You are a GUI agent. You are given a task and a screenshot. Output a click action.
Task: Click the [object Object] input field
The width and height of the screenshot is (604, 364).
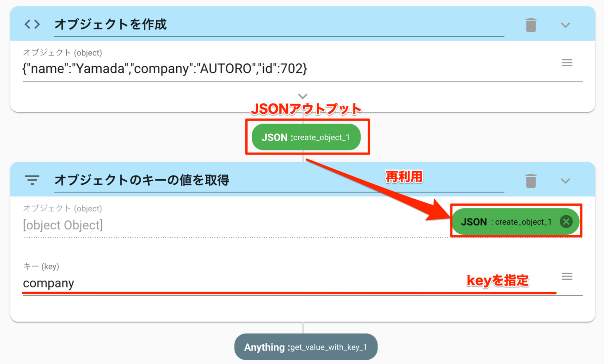pyautogui.click(x=236, y=225)
